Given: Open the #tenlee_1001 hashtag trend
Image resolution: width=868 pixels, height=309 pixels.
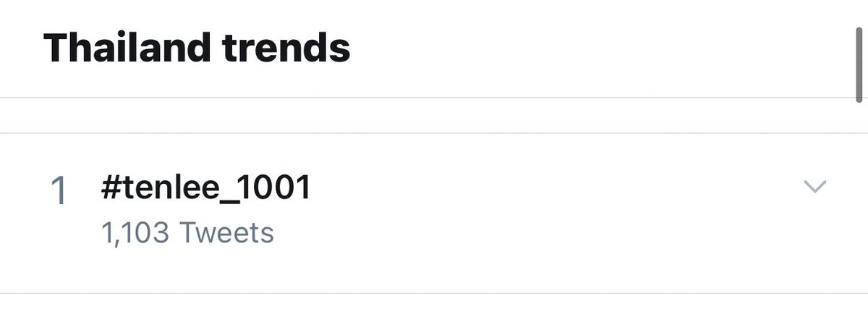Looking at the screenshot, I should tap(206, 188).
